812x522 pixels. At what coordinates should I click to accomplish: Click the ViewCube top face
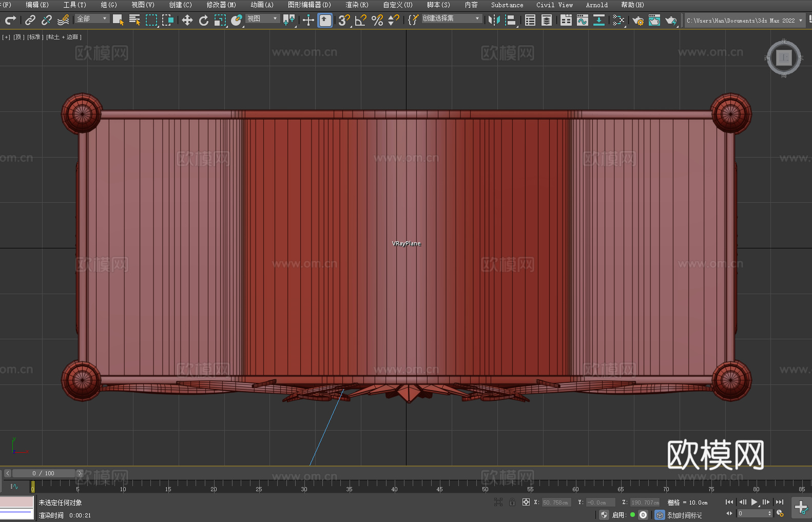784,58
